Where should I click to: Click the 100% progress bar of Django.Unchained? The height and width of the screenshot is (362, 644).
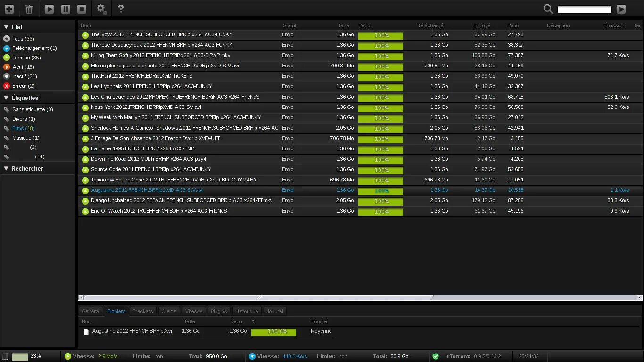click(380, 201)
